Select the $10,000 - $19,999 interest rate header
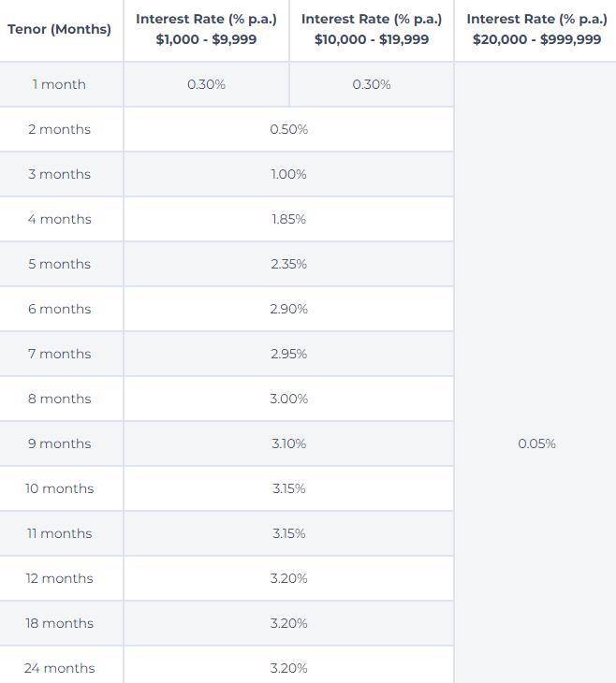This screenshot has width=616, height=683. 372,29
